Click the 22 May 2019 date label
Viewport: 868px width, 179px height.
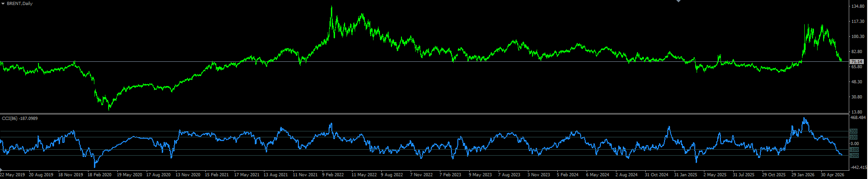pyautogui.click(x=12, y=175)
